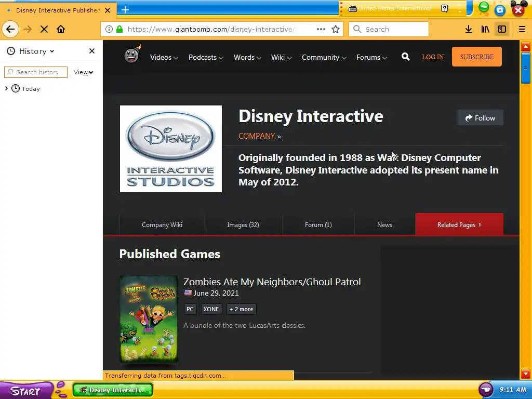Screen dimensions: 532x399
Task: Click the orange SUBSCRIBE button
Action: pyautogui.click(x=477, y=57)
